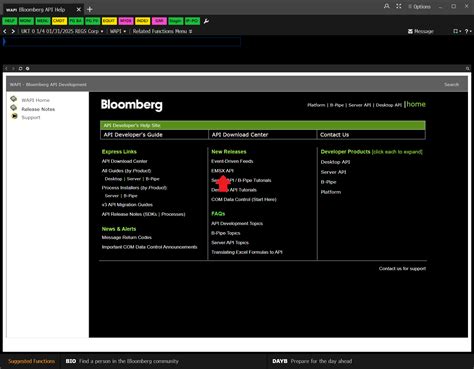Image resolution: width=474 pixels, height=369 pixels.
Task: Click the command line input field
Action: 122,42
